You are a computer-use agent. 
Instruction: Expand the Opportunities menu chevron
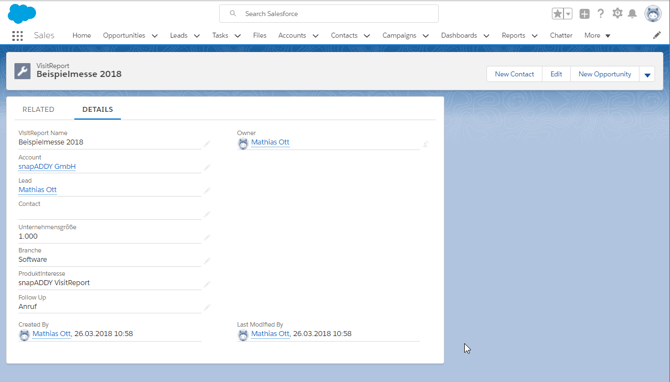coord(155,36)
